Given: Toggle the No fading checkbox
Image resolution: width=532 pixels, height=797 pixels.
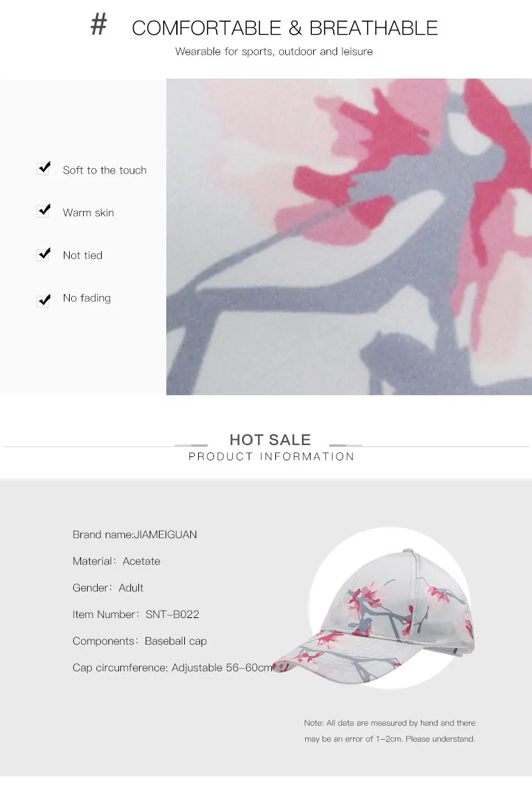Looking at the screenshot, I should tap(44, 301).
